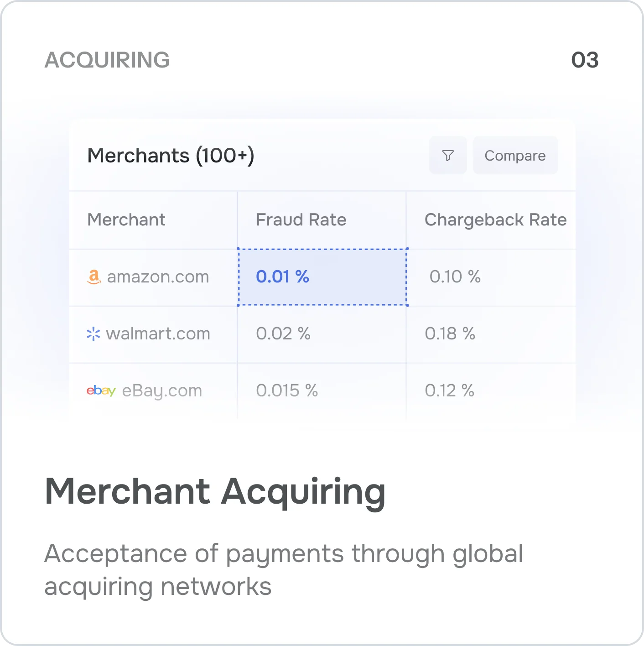Image resolution: width=644 pixels, height=646 pixels.
Task: Open the amazon.com merchant name
Action: 158,277
